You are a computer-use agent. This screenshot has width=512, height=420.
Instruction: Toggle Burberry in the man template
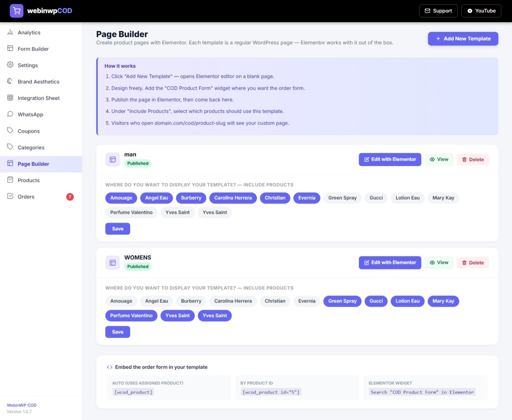coord(191,198)
